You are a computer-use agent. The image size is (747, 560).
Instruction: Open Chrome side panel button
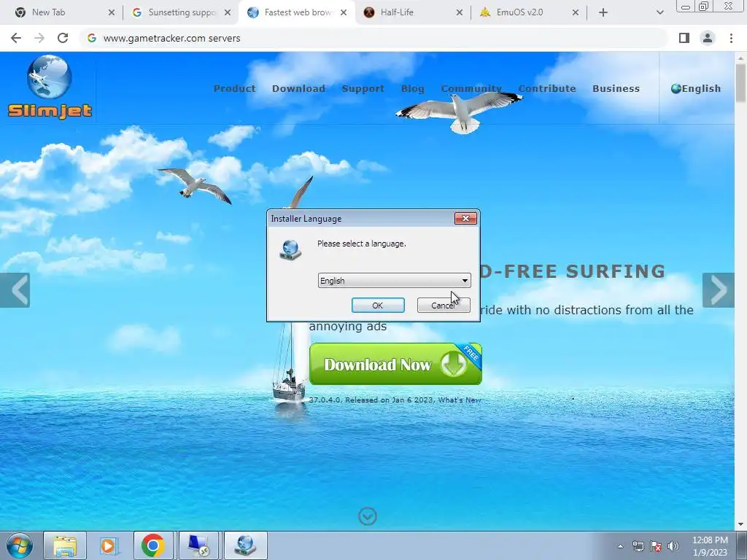(x=684, y=38)
